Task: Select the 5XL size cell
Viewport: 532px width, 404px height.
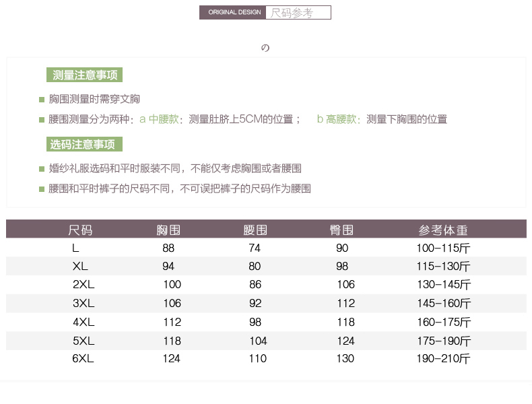Action: 84,341
